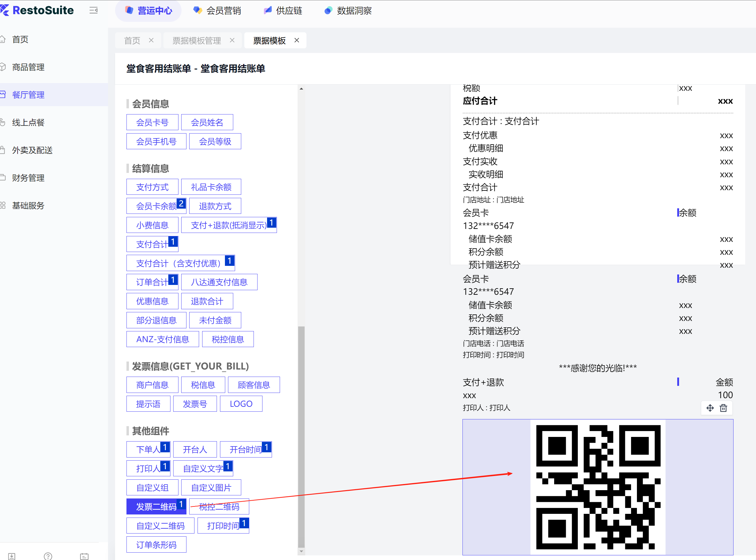Close the 票据模板管理 tab
Viewport: 756px width, 560px height.
232,40
